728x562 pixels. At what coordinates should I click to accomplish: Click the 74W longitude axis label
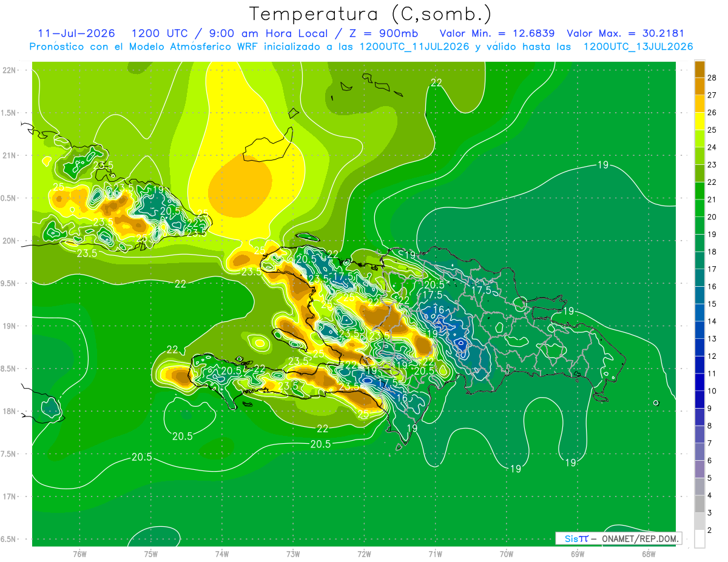pyautogui.click(x=222, y=554)
